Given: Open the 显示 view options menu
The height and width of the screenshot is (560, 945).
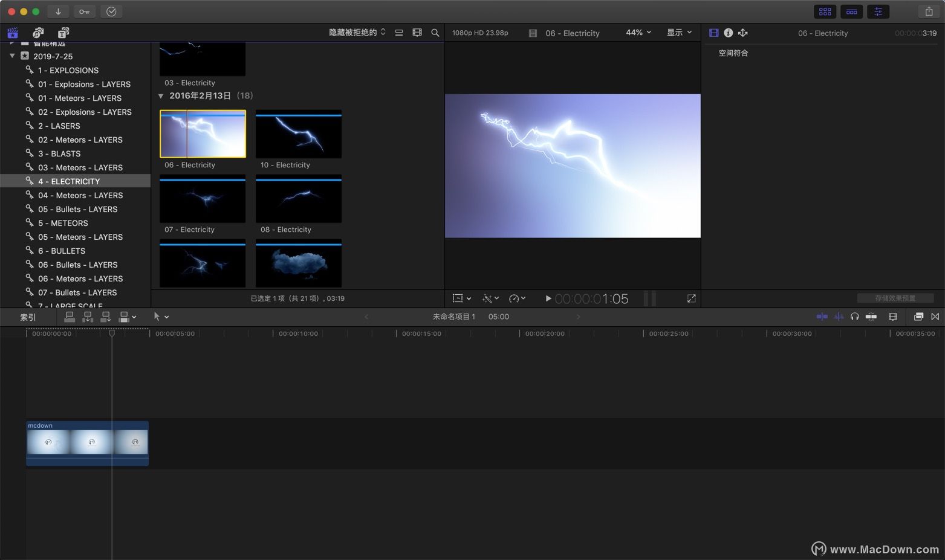Looking at the screenshot, I should pos(679,33).
